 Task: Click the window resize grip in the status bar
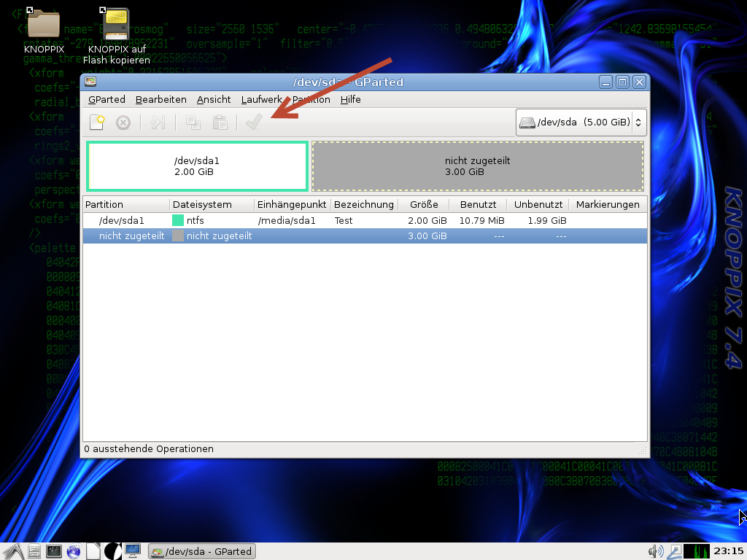click(643, 451)
